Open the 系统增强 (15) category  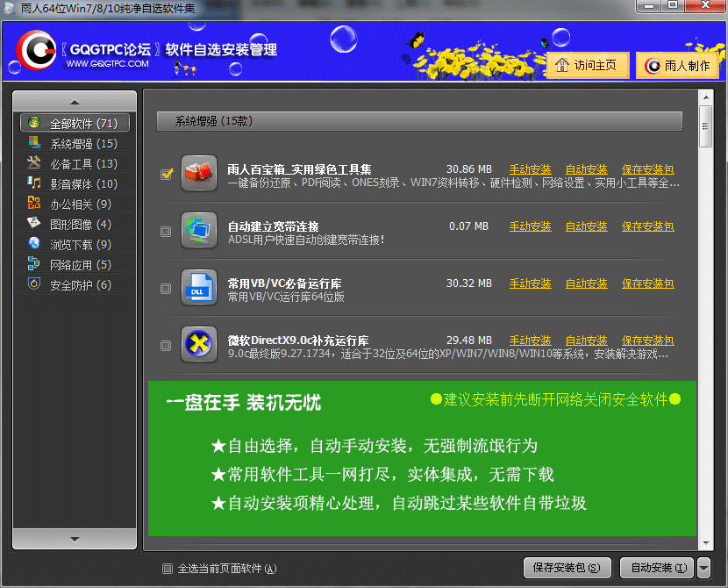coord(75,144)
